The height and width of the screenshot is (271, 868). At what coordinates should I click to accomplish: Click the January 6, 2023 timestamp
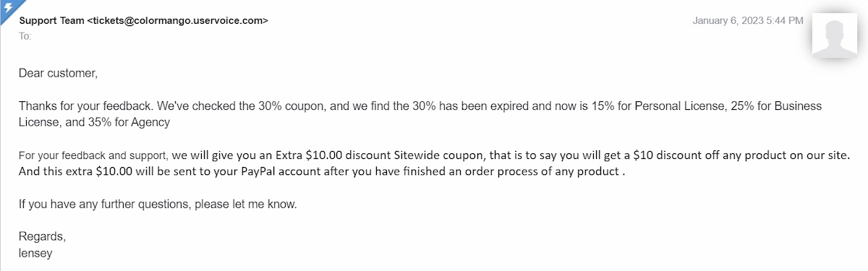[x=747, y=21]
